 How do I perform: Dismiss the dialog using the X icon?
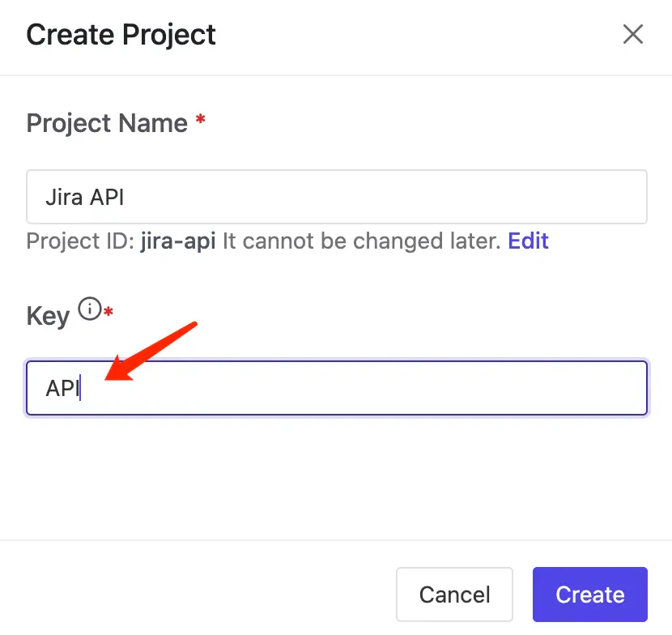coord(632,34)
